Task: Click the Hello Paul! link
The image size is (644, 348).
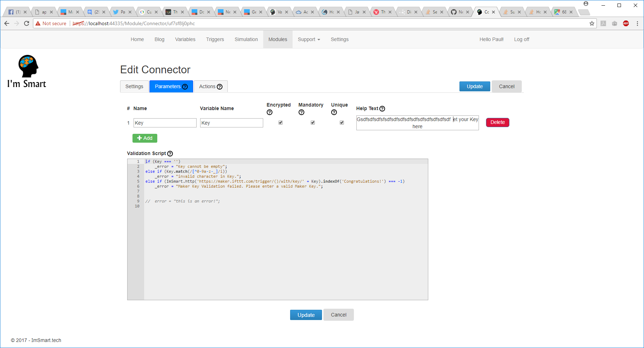Action: click(x=491, y=39)
